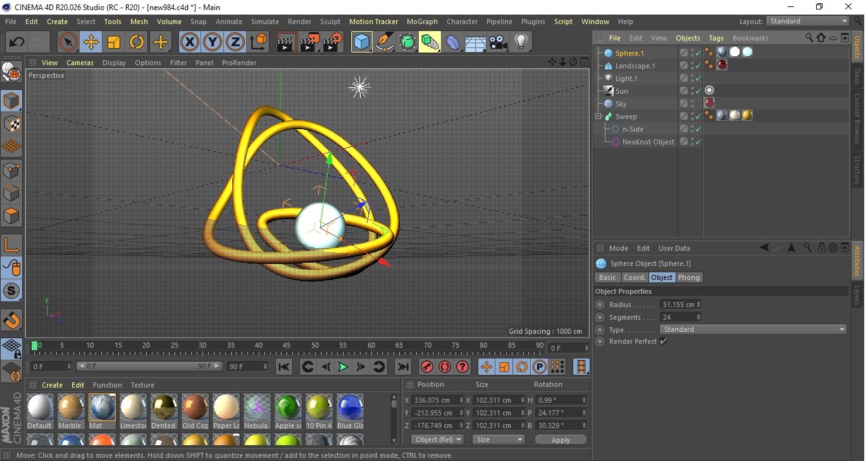Open the Object (Rel) dropdown
868x461 pixels.
tap(437, 439)
